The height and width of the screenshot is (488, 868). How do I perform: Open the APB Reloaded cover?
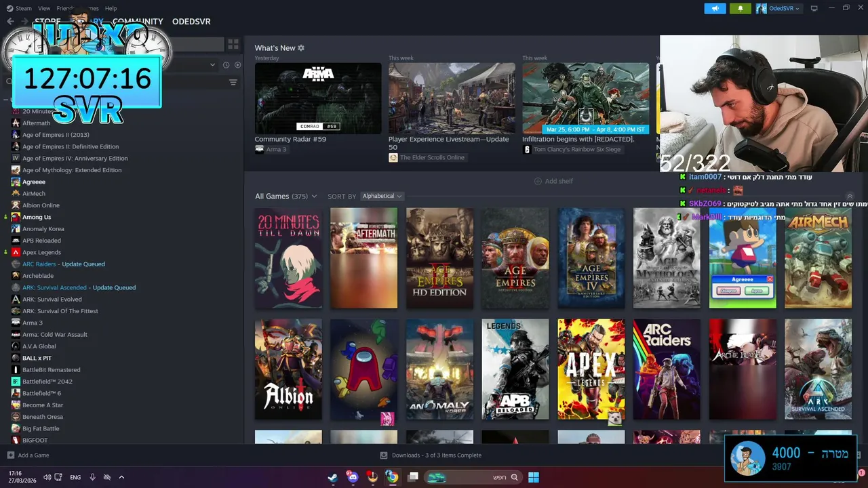[x=515, y=369]
